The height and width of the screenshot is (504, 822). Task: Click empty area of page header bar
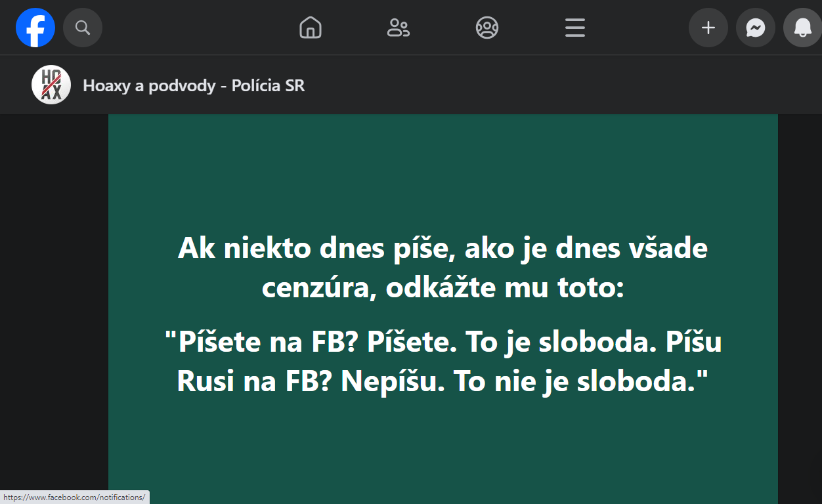click(558, 85)
